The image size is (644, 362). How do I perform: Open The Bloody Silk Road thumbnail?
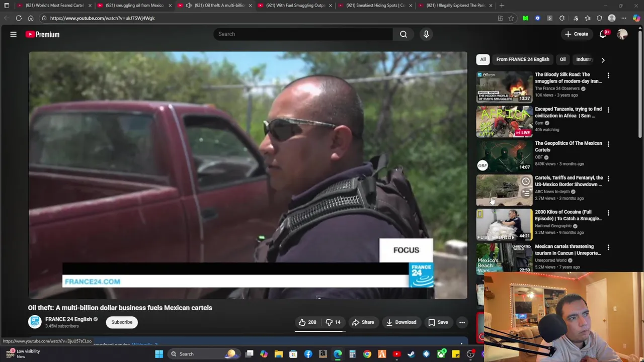[x=504, y=87]
